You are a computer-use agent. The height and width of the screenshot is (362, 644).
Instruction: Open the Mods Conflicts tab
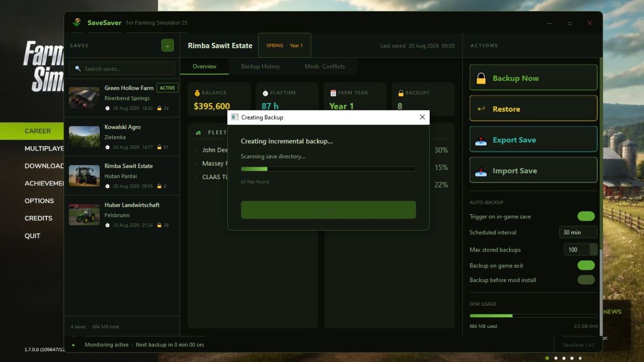[325, 66]
